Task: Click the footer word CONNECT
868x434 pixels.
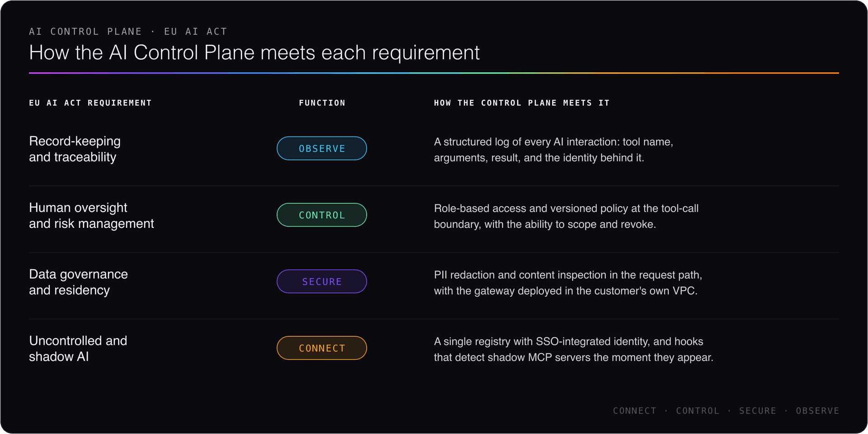Action: [634, 410]
